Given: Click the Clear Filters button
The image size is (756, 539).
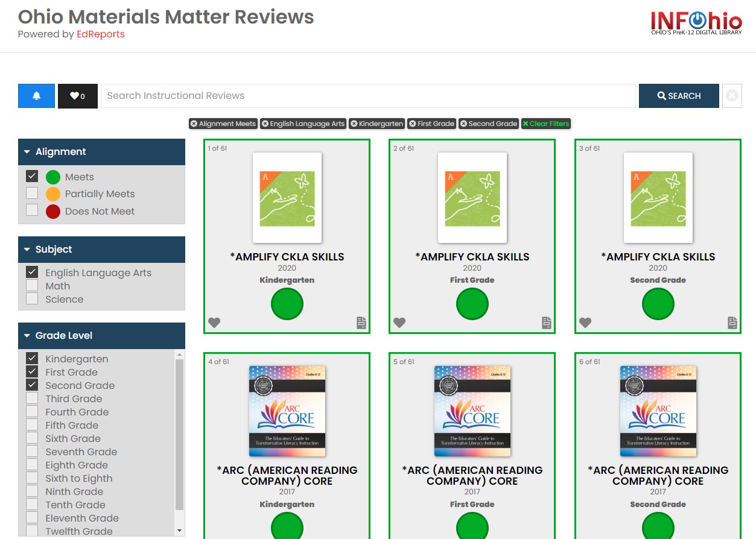Looking at the screenshot, I should pyautogui.click(x=546, y=124).
